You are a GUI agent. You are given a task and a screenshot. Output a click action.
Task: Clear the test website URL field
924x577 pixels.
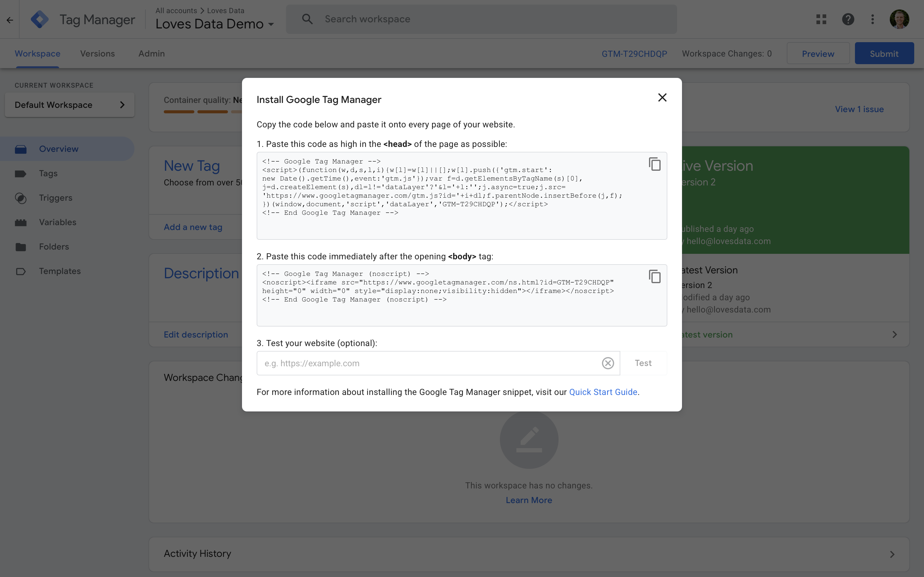608,363
